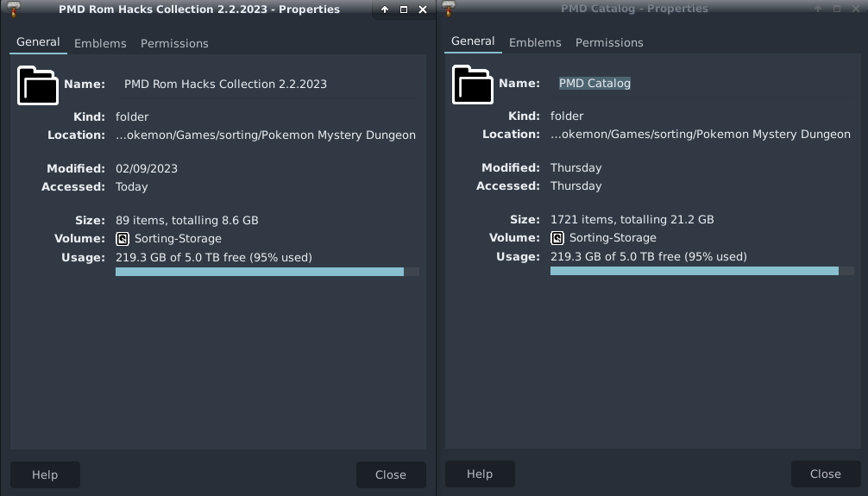Select the General tab in PMD Rom Hacks window
Screen dimensions: 868x496
click(38, 41)
